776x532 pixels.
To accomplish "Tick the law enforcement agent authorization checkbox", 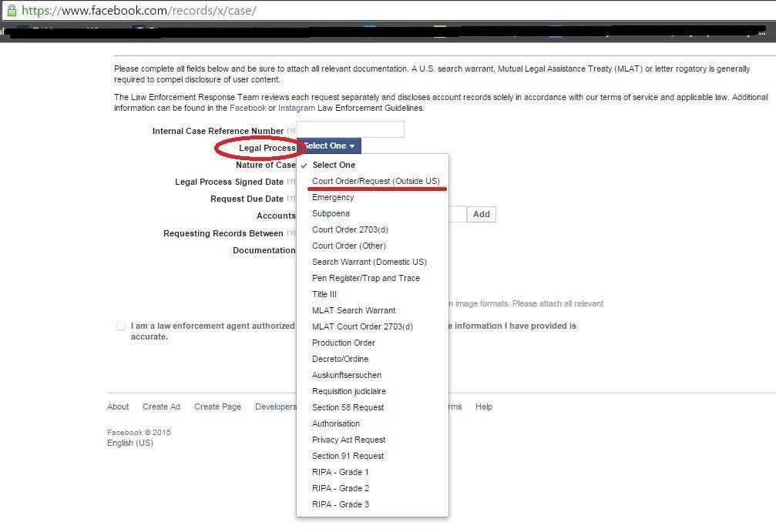I will coord(121,326).
